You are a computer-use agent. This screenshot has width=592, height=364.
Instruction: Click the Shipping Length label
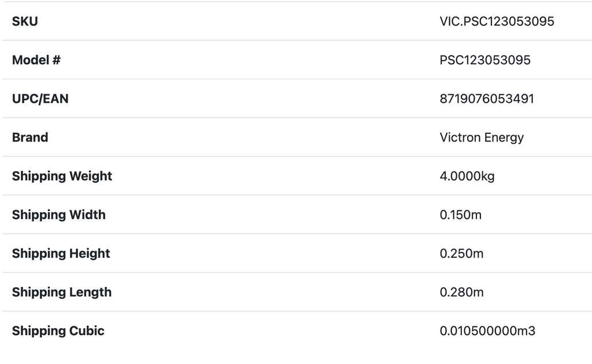(x=62, y=292)
